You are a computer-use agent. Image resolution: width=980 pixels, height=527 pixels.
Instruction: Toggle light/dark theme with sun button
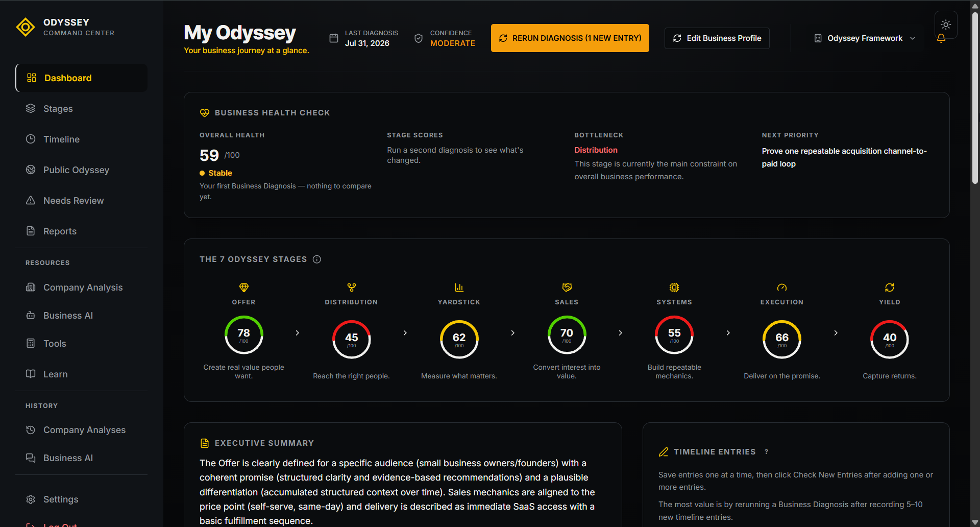click(x=946, y=25)
